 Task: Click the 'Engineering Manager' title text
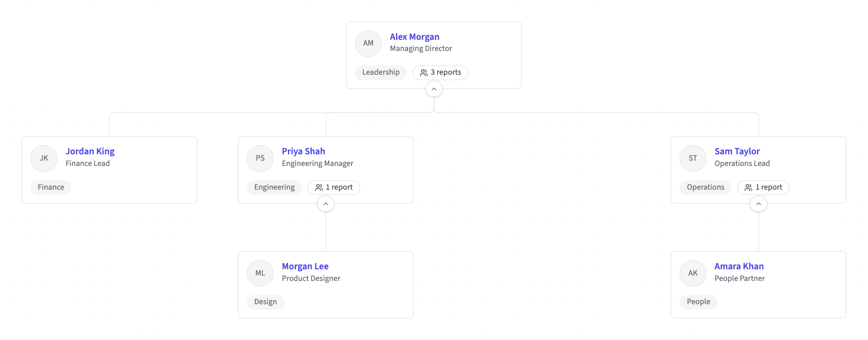[318, 163]
